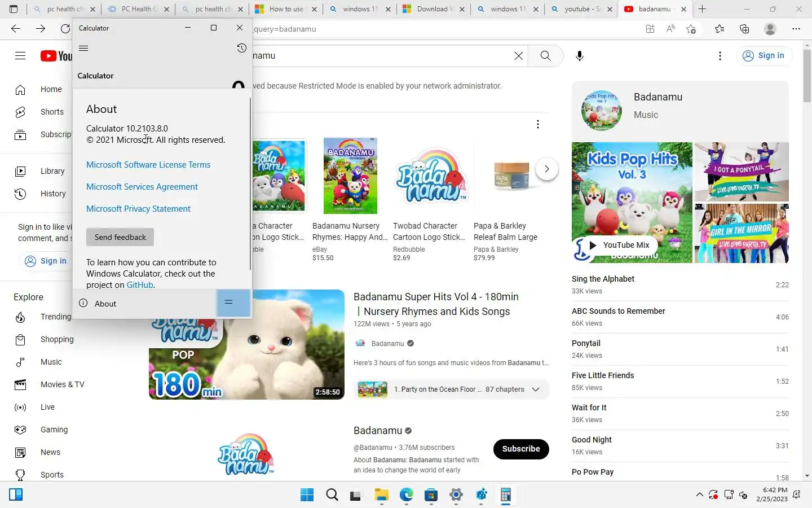Expand the 87 chapters dropdown
This screenshot has width=812, height=508.
pyautogui.click(x=536, y=389)
